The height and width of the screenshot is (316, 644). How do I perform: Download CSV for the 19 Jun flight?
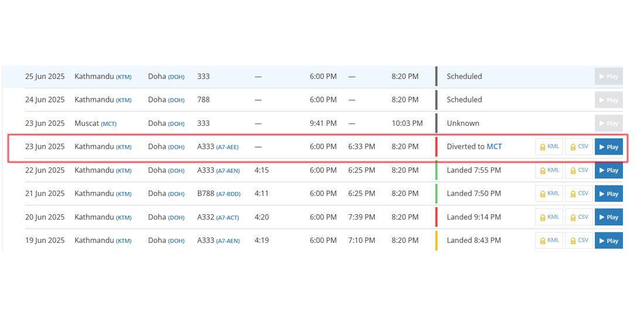click(x=579, y=240)
